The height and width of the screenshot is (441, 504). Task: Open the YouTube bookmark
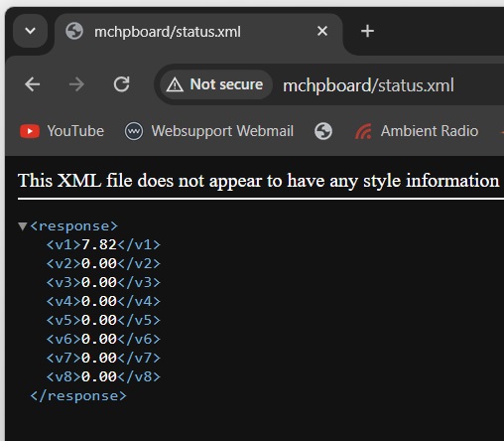[x=63, y=131]
